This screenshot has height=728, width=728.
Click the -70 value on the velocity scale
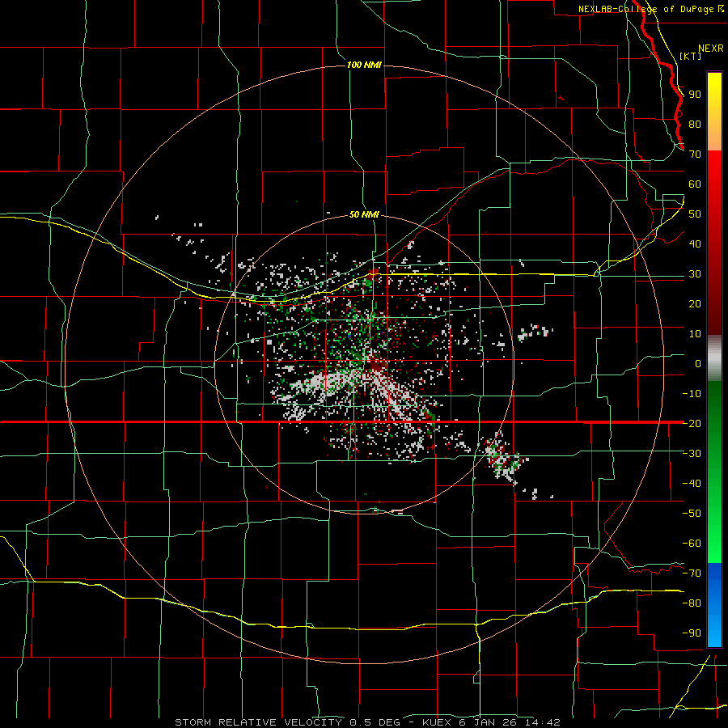pos(692,574)
